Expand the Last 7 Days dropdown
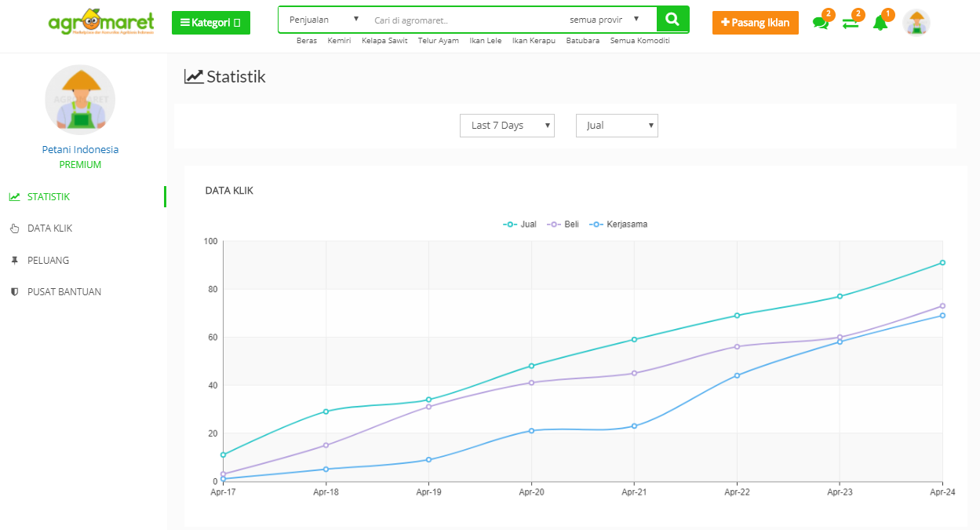This screenshot has height=530, width=980. tap(507, 126)
